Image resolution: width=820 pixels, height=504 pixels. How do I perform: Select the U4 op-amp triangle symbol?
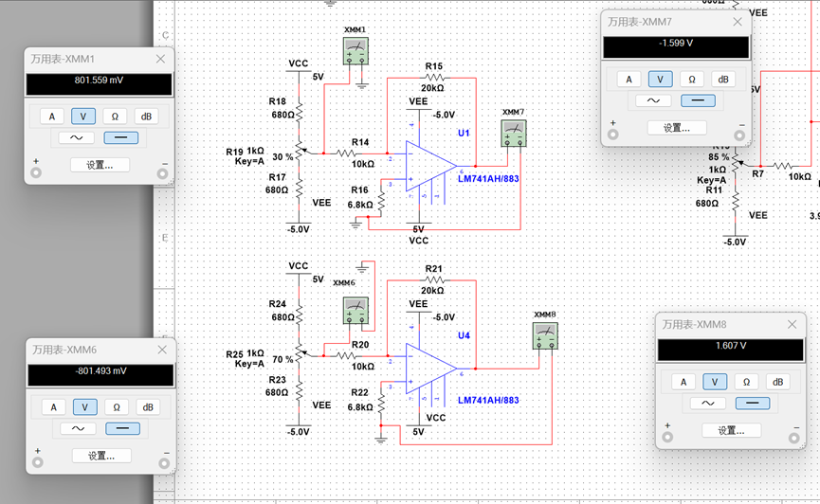(429, 369)
